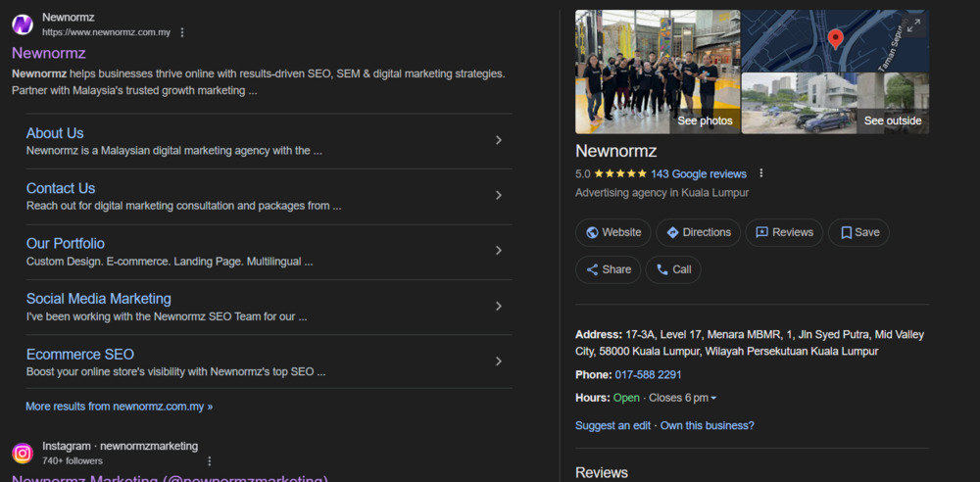Click the red map location pin
This screenshot has height=482, width=980.
click(835, 39)
